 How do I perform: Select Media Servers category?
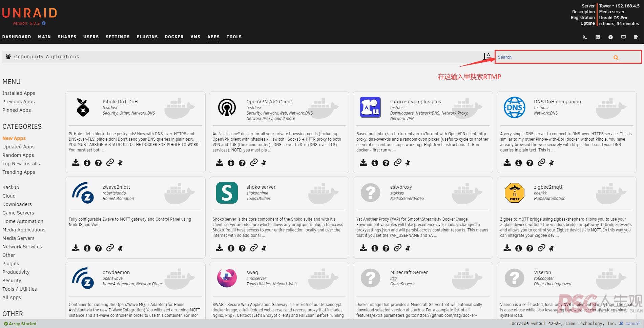pos(18,238)
